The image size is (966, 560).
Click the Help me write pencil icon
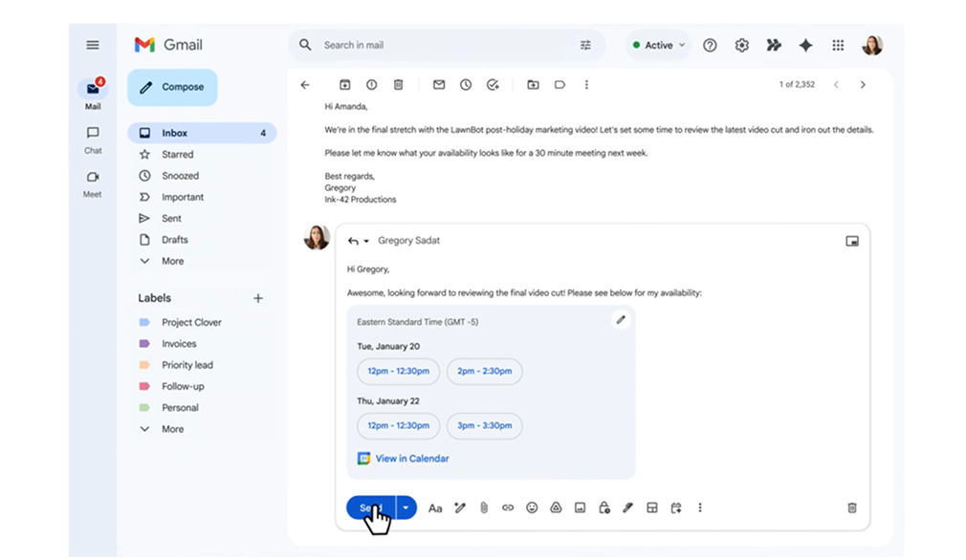[460, 507]
